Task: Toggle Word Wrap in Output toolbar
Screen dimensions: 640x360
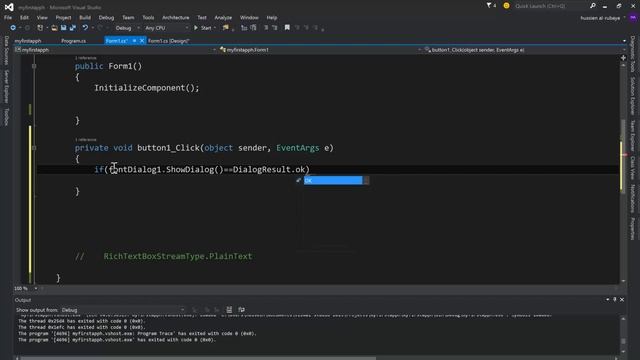Action: (242, 310)
